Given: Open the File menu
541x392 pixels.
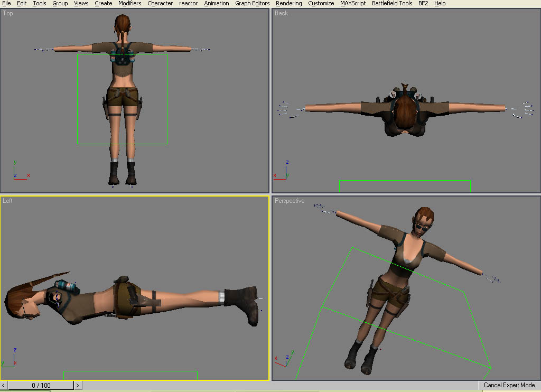Looking at the screenshot, I should (6, 4).
